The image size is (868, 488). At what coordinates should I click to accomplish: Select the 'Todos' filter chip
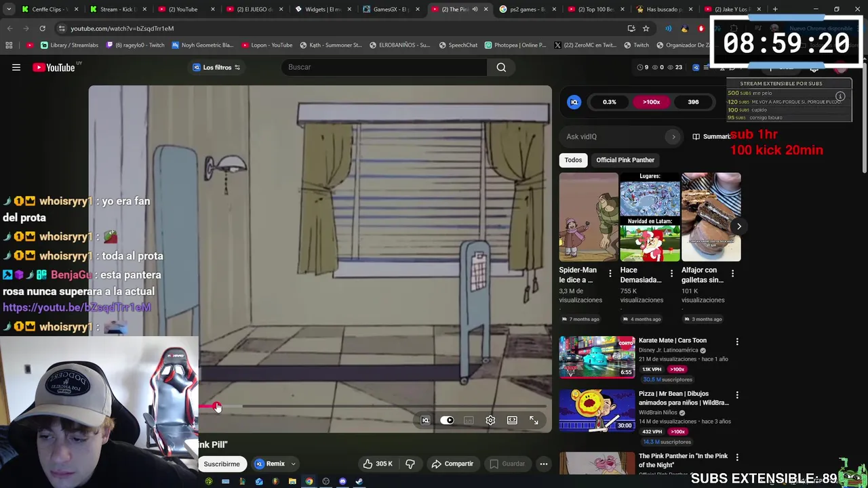(573, 160)
